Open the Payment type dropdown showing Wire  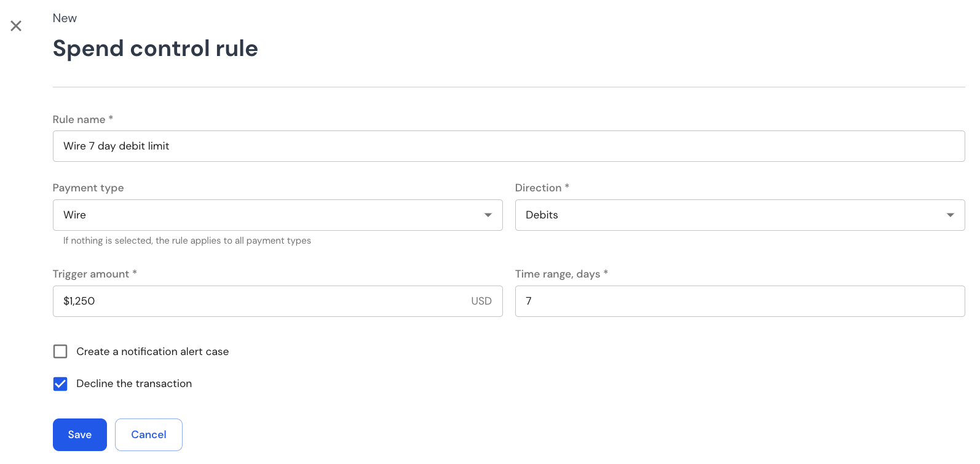point(277,215)
